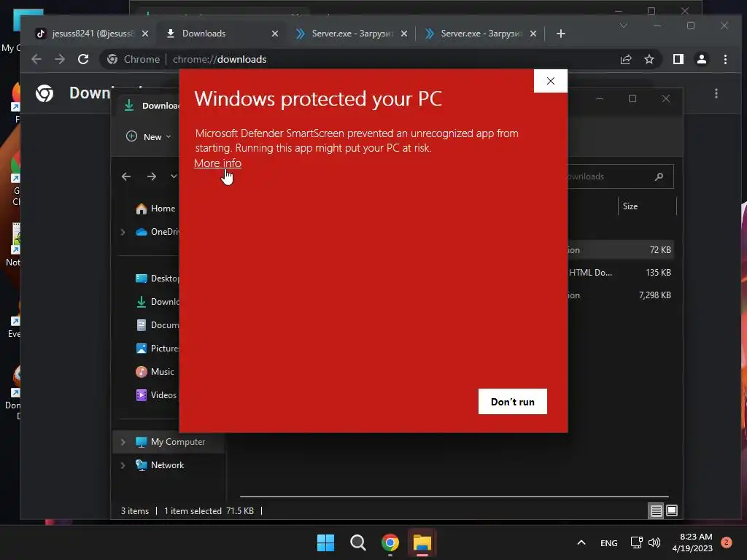Close the jesuss8241 tab

(x=145, y=34)
